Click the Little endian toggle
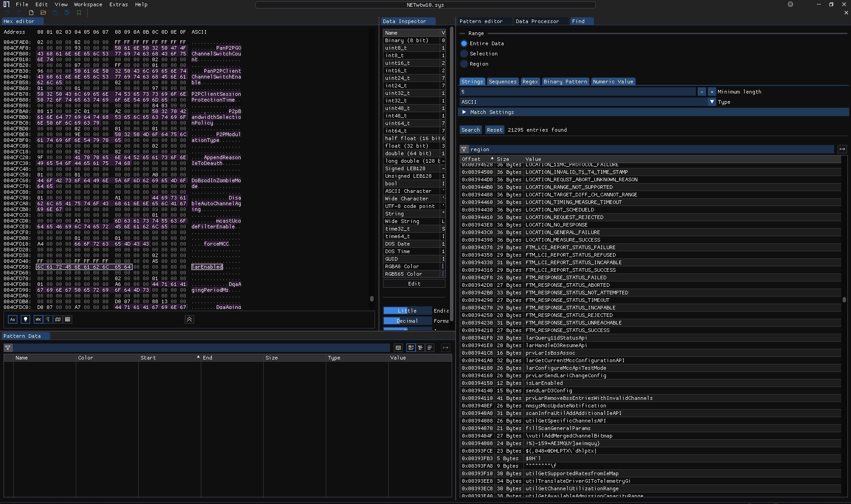This screenshot has height=504, width=851. (x=406, y=310)
